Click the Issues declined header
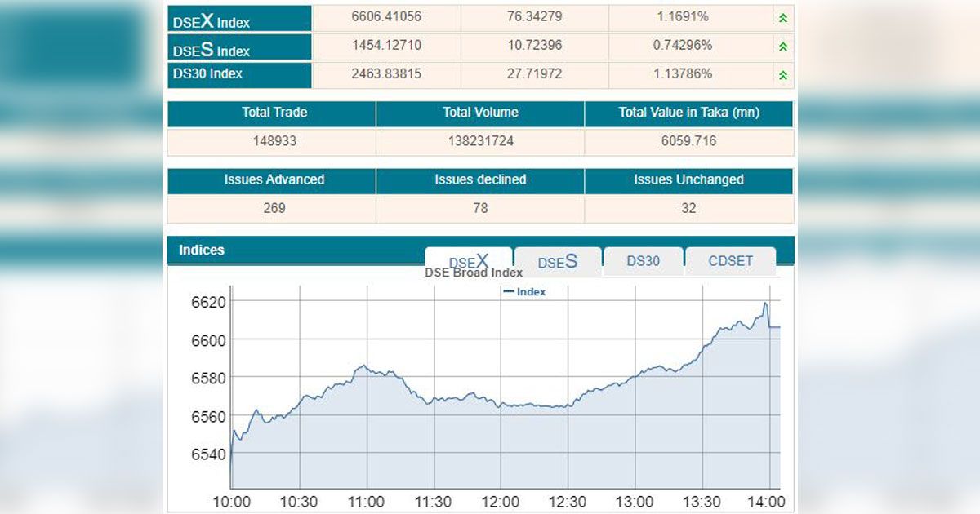This screenshot has height=514, width=980. (480, 179)
